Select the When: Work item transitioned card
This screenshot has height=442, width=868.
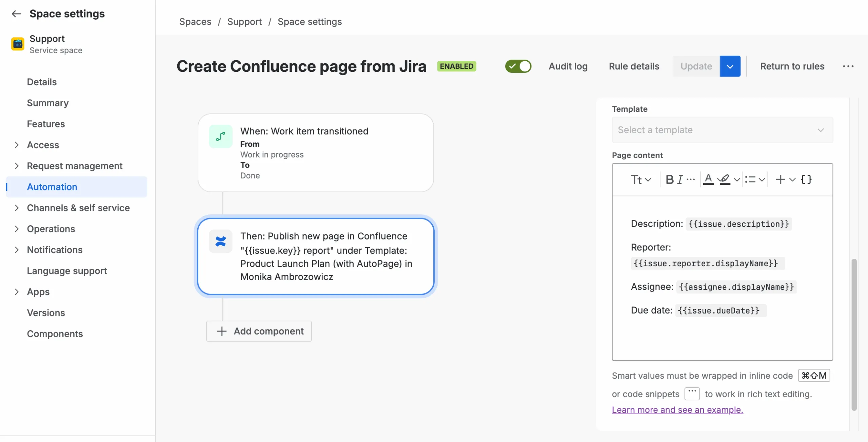(316, 153)
